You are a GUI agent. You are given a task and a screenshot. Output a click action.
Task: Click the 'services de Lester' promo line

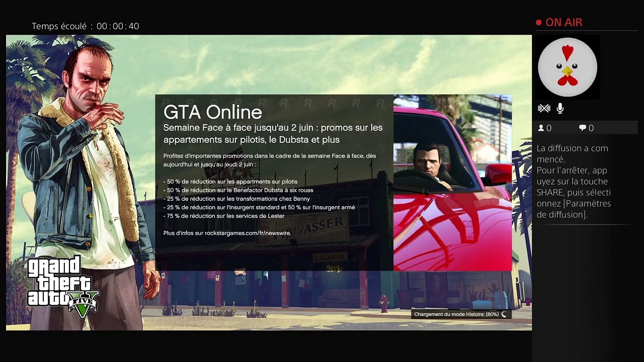[x=224, y=216]
